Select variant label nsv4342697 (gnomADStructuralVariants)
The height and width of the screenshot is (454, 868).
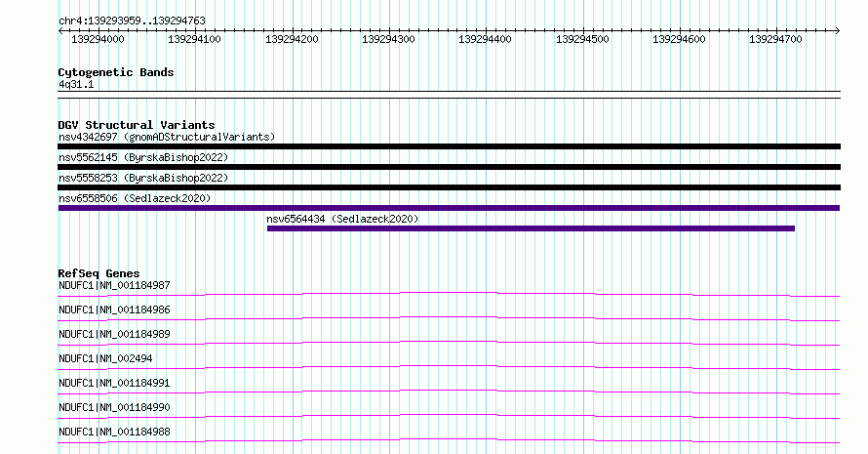pos(167,137)
